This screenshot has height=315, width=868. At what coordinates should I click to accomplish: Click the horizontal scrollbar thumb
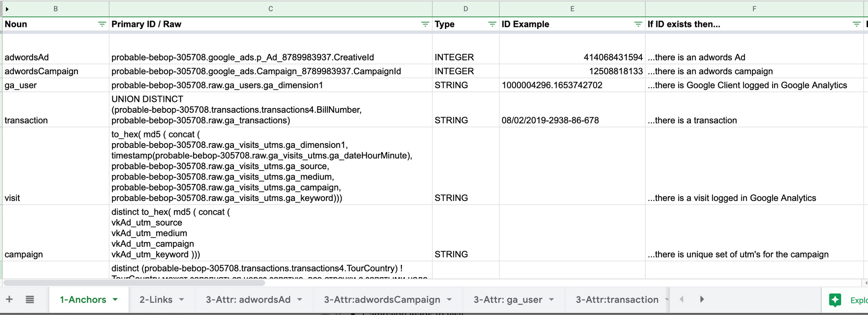pyautogui.click(x=134, y=283)
